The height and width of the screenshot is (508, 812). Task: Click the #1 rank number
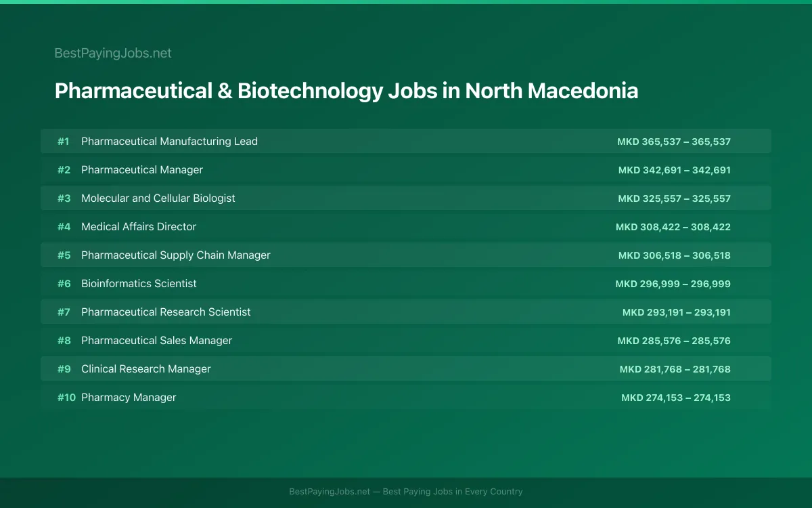tap(64, 142)
